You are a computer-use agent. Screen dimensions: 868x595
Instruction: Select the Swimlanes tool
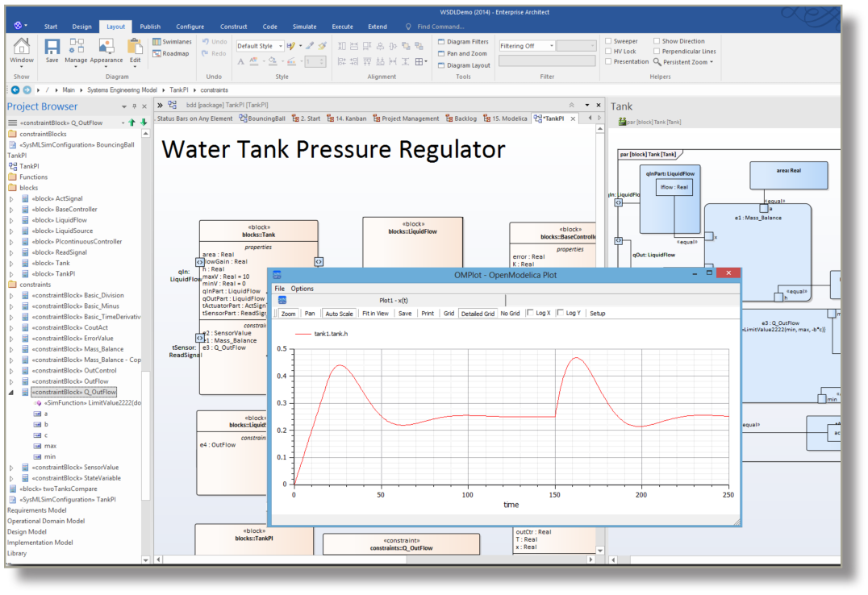[171, 41]
